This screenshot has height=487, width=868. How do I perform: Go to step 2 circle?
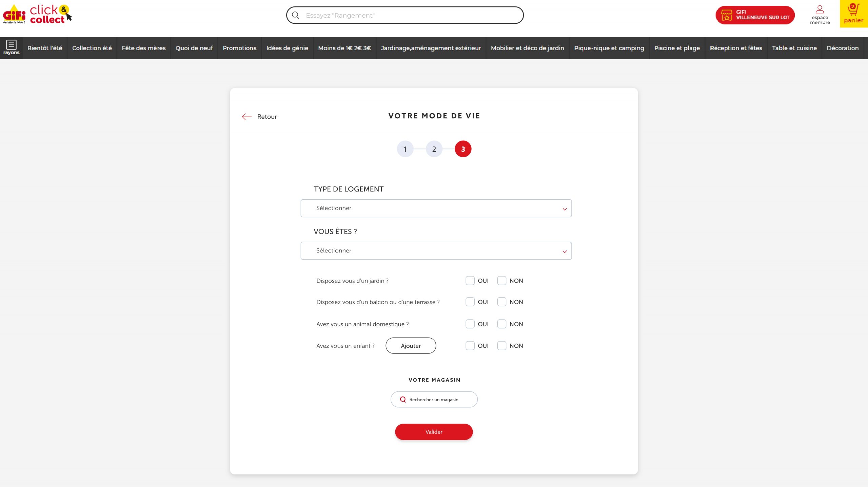tap(434, 149)
